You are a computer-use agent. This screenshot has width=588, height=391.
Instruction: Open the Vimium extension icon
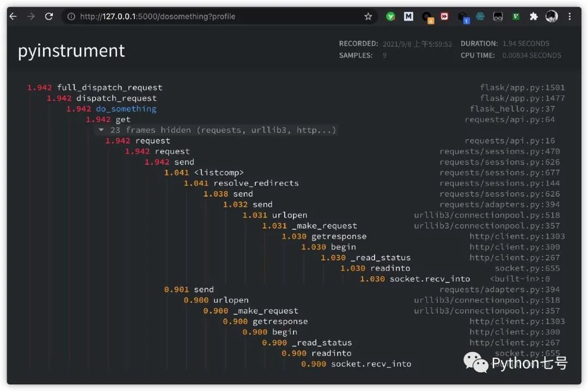pos(516,16)
